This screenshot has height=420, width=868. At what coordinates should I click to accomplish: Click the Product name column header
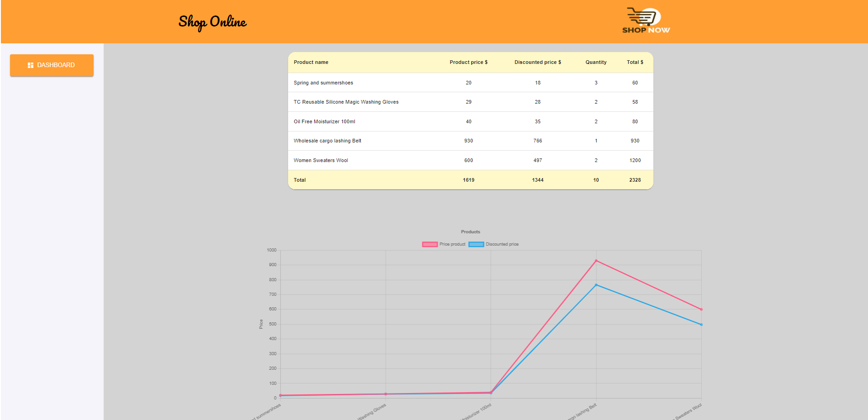tap(311, 62)
